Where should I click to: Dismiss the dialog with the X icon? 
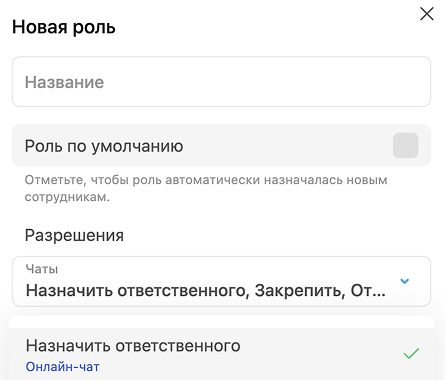(x=427, y=14)
